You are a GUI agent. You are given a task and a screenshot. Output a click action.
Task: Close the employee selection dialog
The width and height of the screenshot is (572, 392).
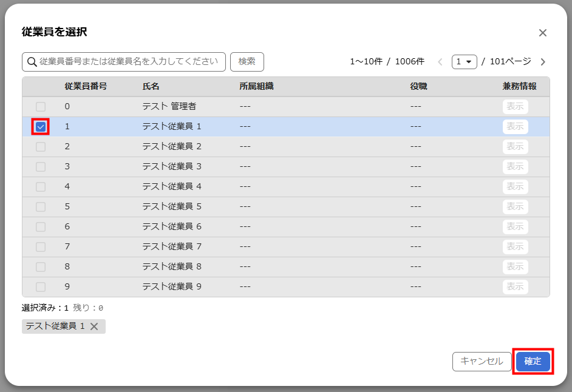pos(542,33)
